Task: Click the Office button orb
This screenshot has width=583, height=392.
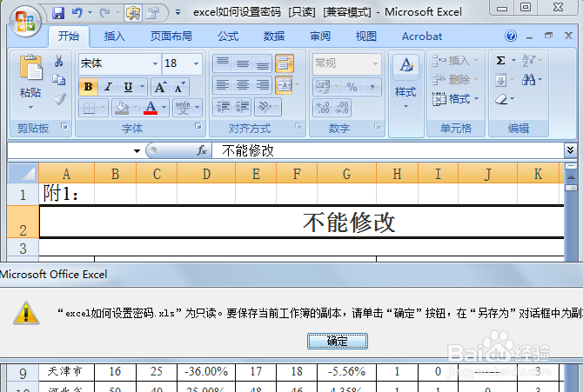Action: pos(25,21)
